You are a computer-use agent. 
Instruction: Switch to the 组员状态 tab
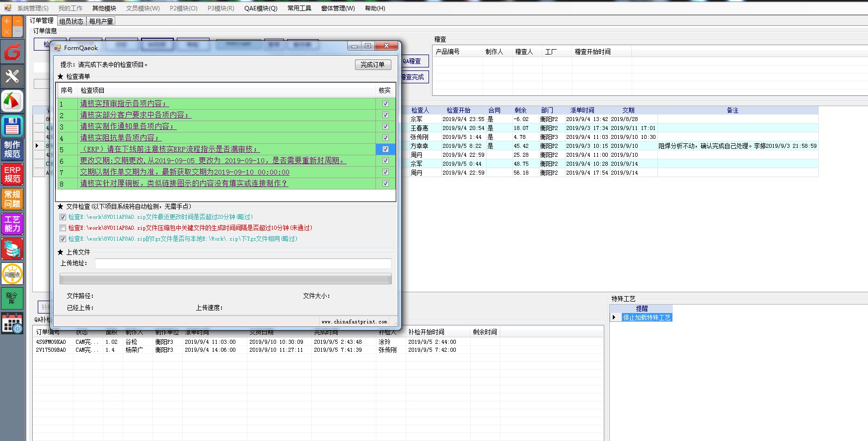(72, 21)
